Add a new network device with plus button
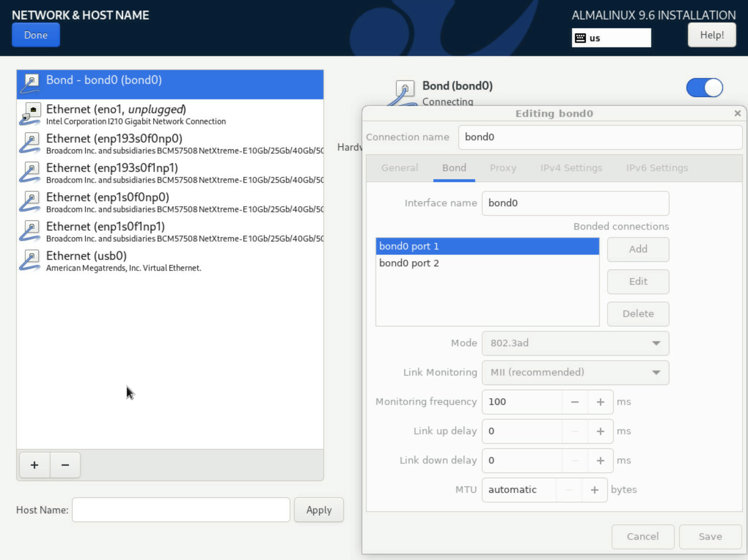Image resolution: width=748 pixels, height=560 pixels. pos(34,465)
